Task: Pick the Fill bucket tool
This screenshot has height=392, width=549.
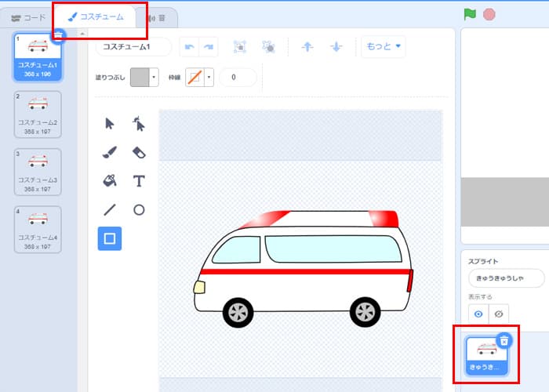Action: tap(110, 181)
